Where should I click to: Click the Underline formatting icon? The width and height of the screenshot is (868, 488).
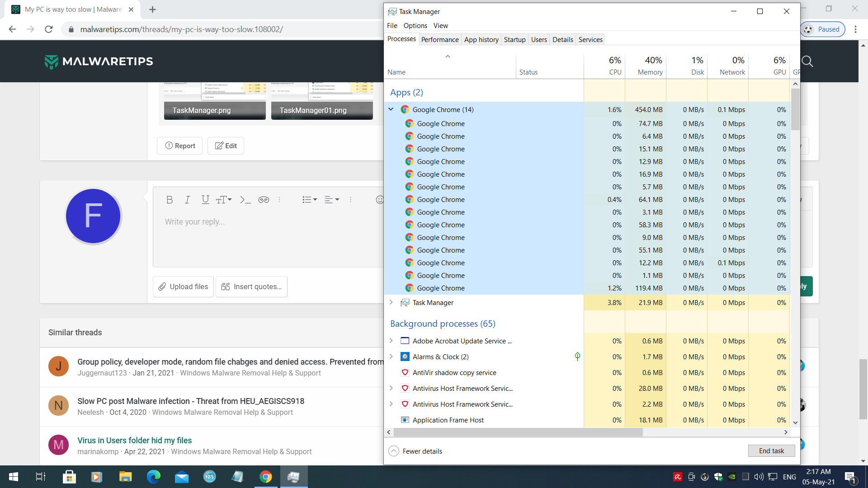(205, 200)
